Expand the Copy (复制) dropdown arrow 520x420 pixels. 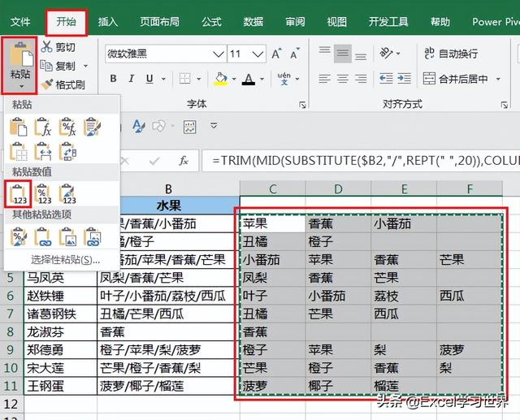85,66
